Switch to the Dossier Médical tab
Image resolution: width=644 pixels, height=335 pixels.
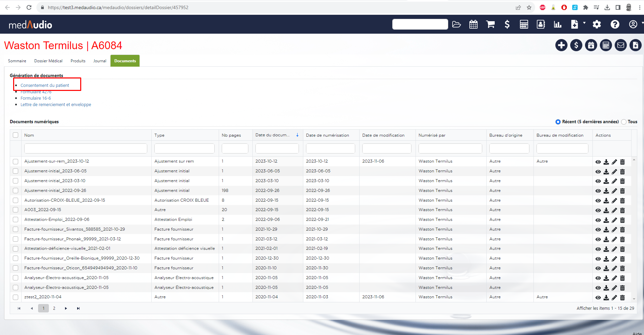pyautogui.click(x=48, y=61)
